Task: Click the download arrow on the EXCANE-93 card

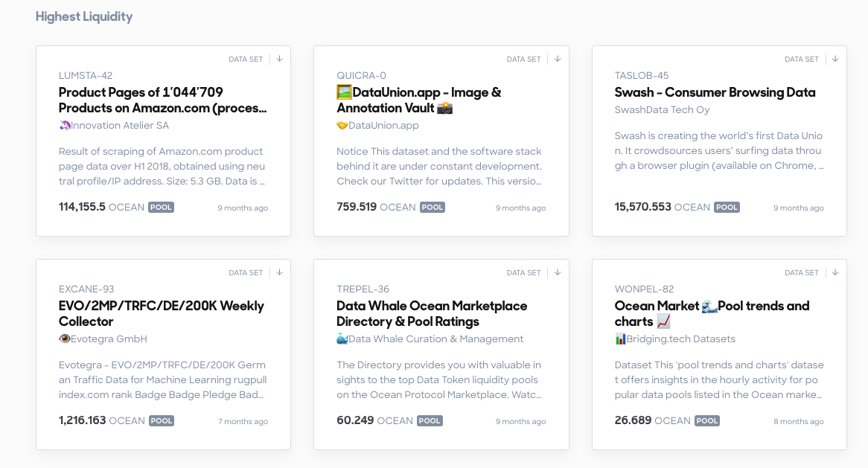Action: 279,272
